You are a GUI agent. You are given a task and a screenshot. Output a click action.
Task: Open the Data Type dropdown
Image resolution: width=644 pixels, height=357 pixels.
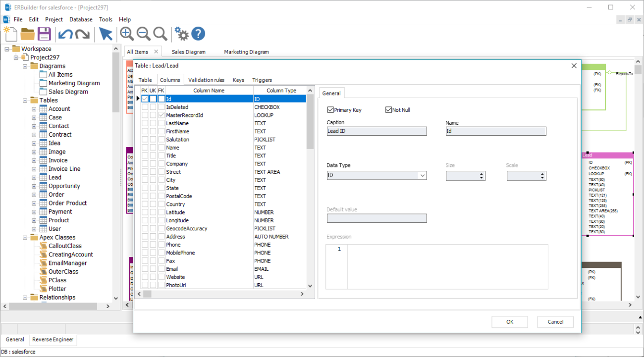pyautogui.click(x=422, y=175)
